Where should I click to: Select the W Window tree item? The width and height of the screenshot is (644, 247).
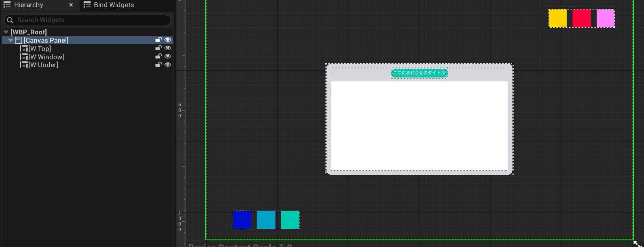click(x=46, y=57)
